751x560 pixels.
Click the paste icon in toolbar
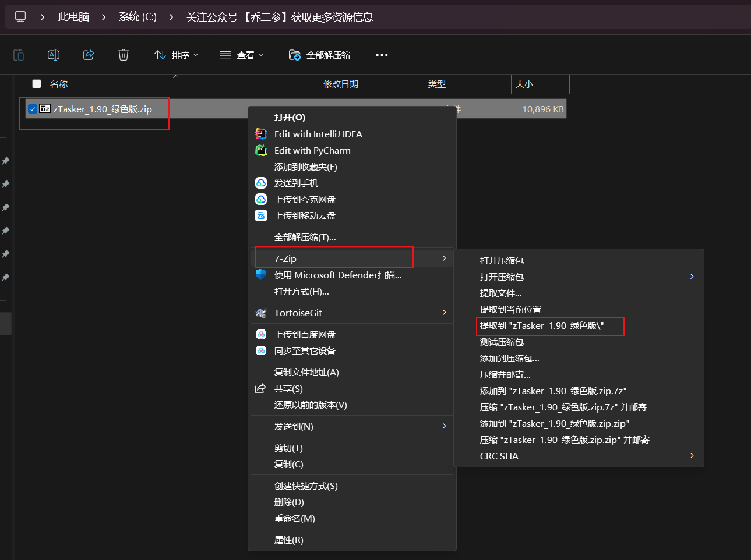point(19,55)
